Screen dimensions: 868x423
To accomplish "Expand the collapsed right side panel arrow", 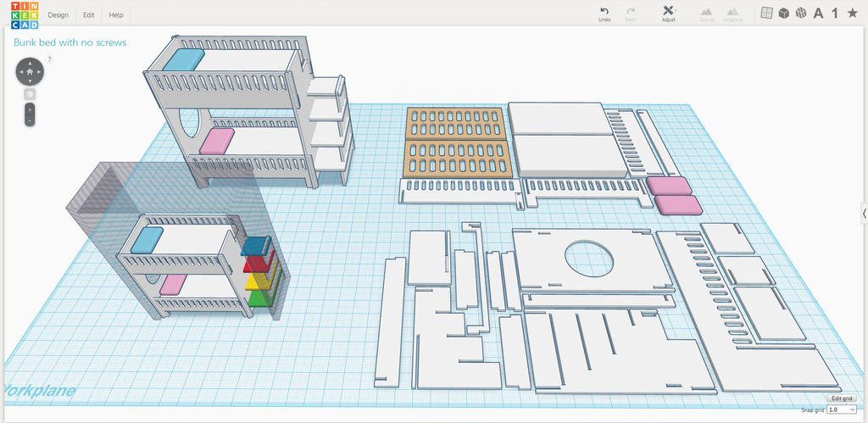I will tap(864, 213).
